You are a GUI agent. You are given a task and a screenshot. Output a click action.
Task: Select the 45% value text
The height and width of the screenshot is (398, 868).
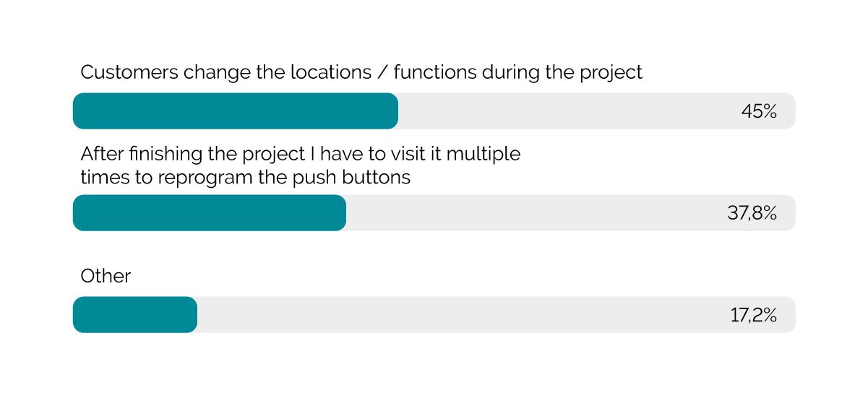click(x=758, y=112)
